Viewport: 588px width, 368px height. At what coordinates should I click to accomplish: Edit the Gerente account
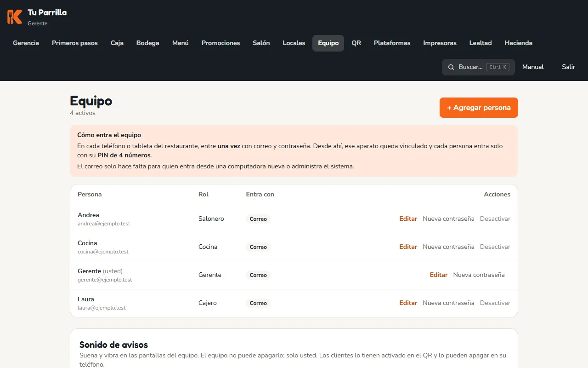tap(439, 275)
